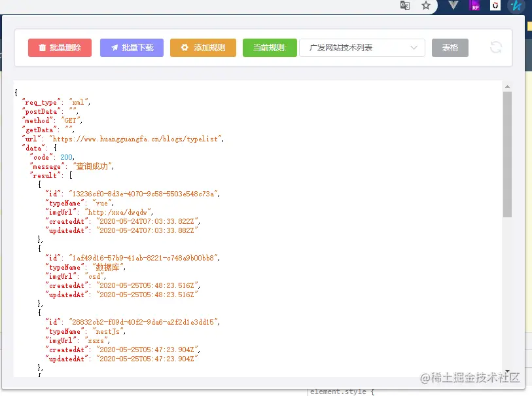Click the id starting 13236cf0

tap(143, 194)
